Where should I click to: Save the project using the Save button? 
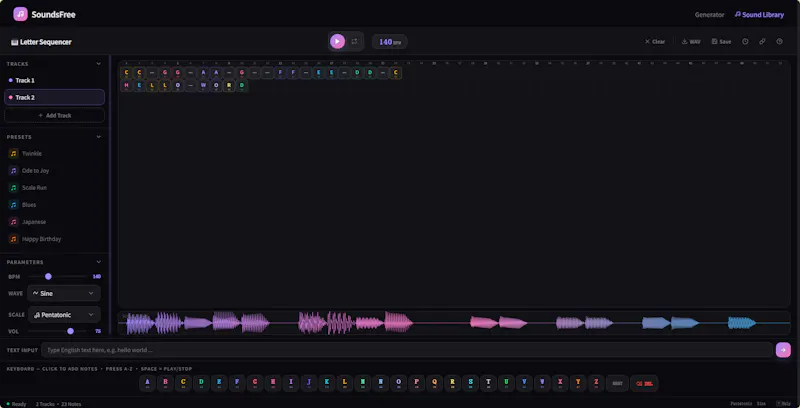(x=721, y=42)
